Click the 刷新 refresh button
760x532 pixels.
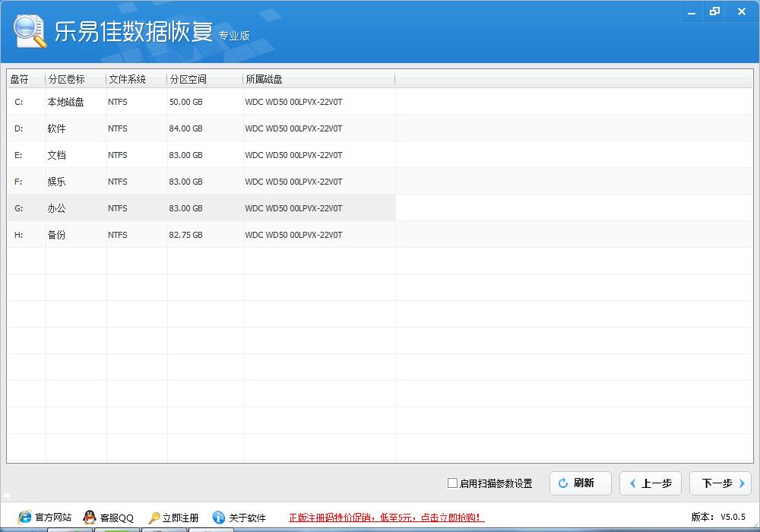pos(580,483)
